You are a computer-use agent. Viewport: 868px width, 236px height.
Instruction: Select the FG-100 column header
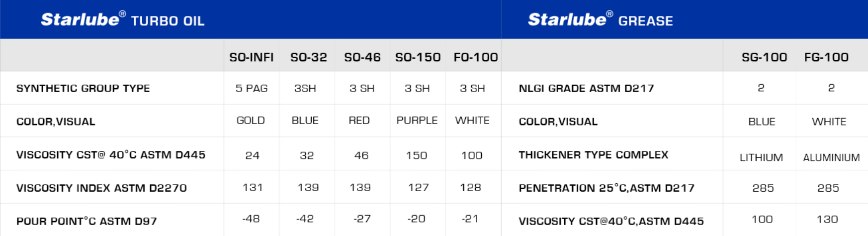point(826,57)
